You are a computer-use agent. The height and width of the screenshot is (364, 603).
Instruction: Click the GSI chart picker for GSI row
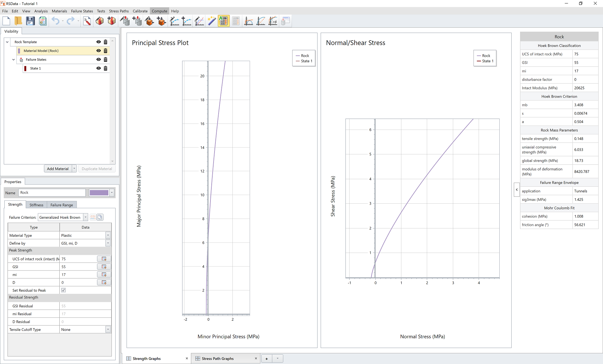click(104, 267)
